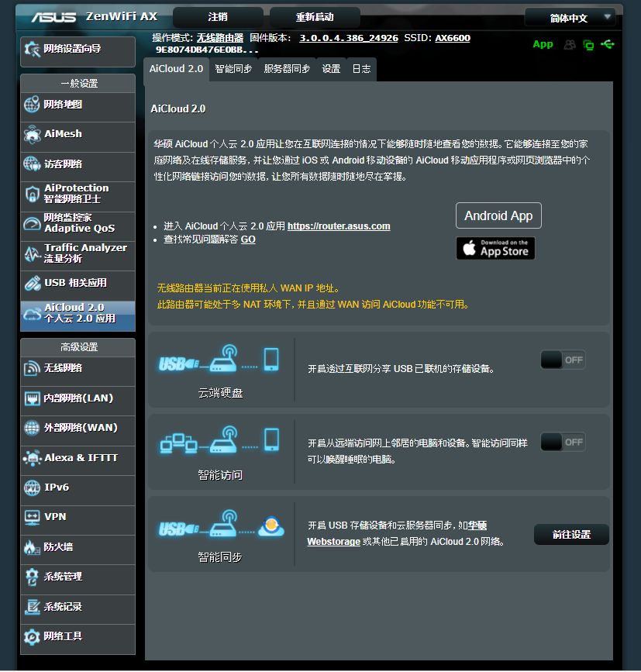Click the Adaptive QoS gauge icon

click(x=32, y=223)
